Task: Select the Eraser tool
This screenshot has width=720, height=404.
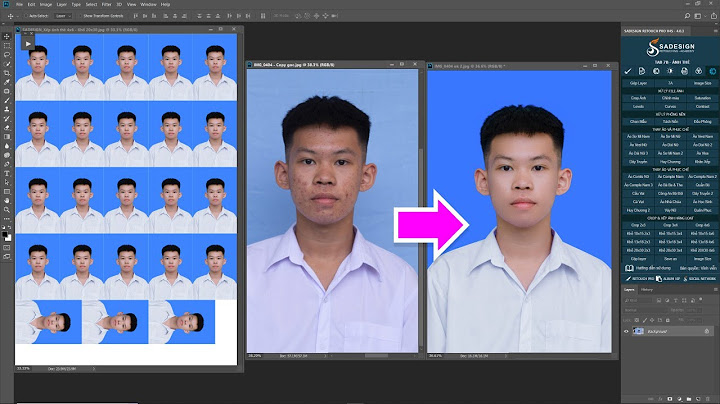Action: pos(6,128)
